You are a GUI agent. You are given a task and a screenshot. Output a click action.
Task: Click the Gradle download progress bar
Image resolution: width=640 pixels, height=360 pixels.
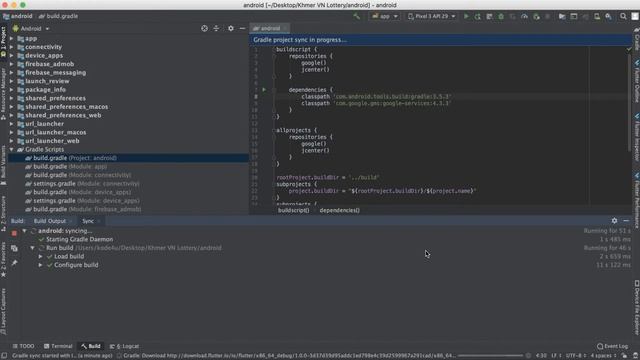(x=490, y=356)
